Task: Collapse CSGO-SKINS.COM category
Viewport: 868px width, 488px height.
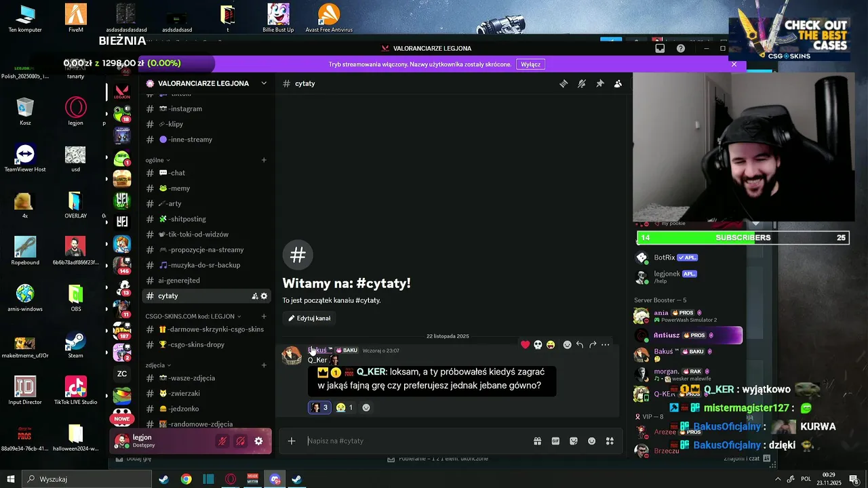Action: click(x=193, y=317)
